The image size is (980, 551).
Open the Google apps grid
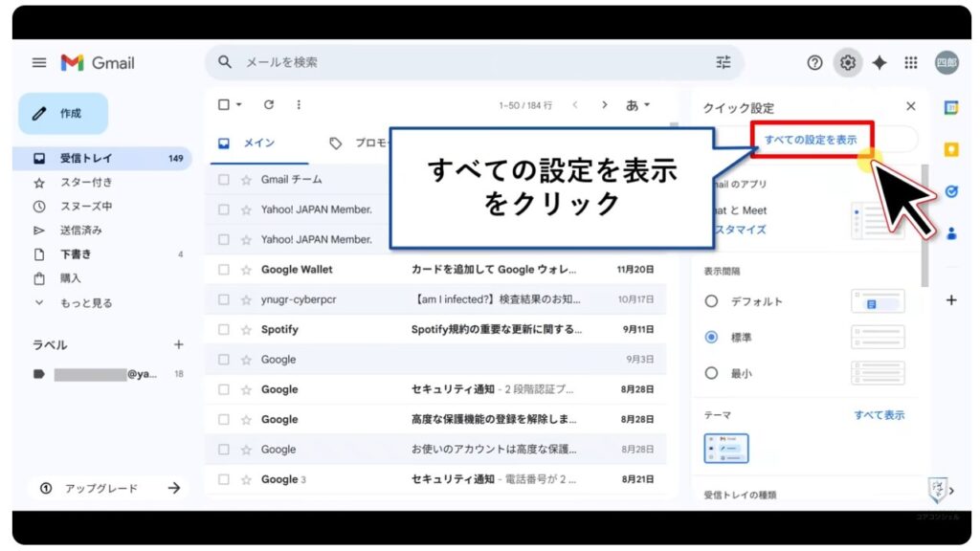click(911, 62)
